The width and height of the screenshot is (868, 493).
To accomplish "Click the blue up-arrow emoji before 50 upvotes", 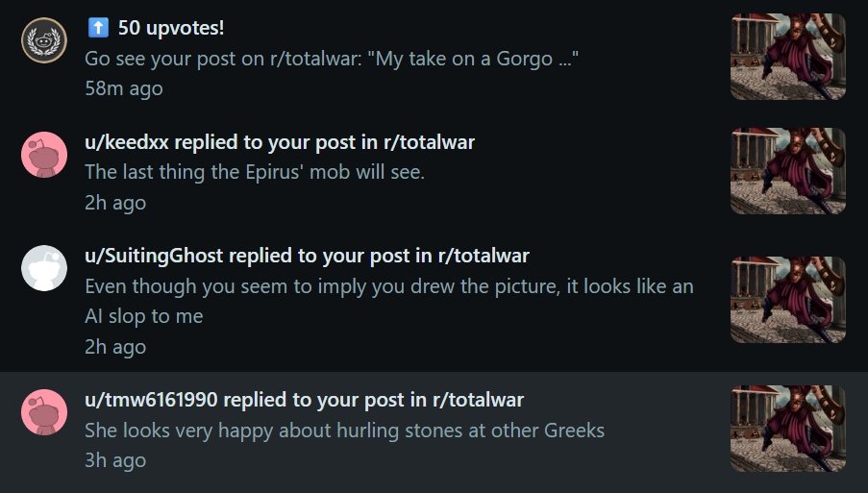I will (x=97, y=28).
